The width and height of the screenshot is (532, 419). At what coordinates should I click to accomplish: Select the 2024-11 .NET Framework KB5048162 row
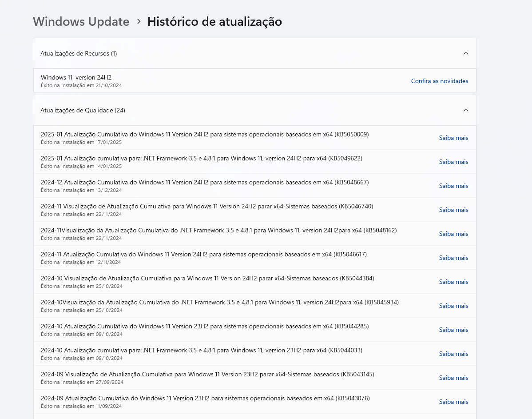click(x=255, y=234)
